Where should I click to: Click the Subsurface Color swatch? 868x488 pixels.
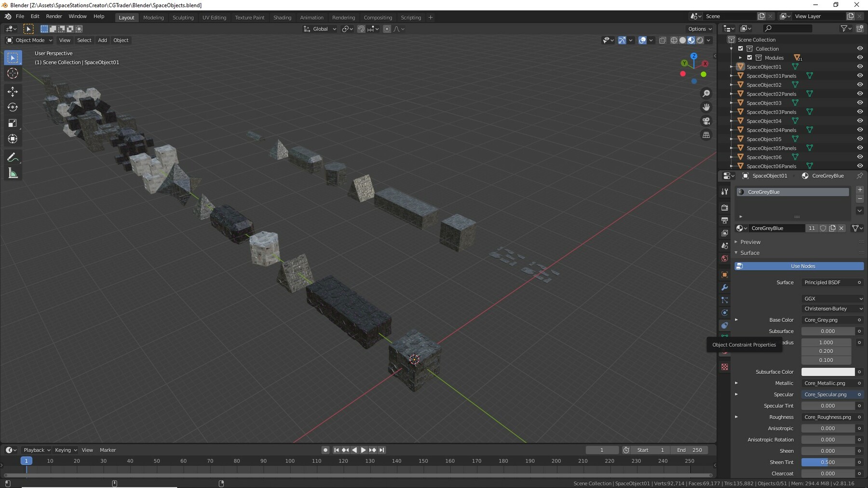pos(827,372)
